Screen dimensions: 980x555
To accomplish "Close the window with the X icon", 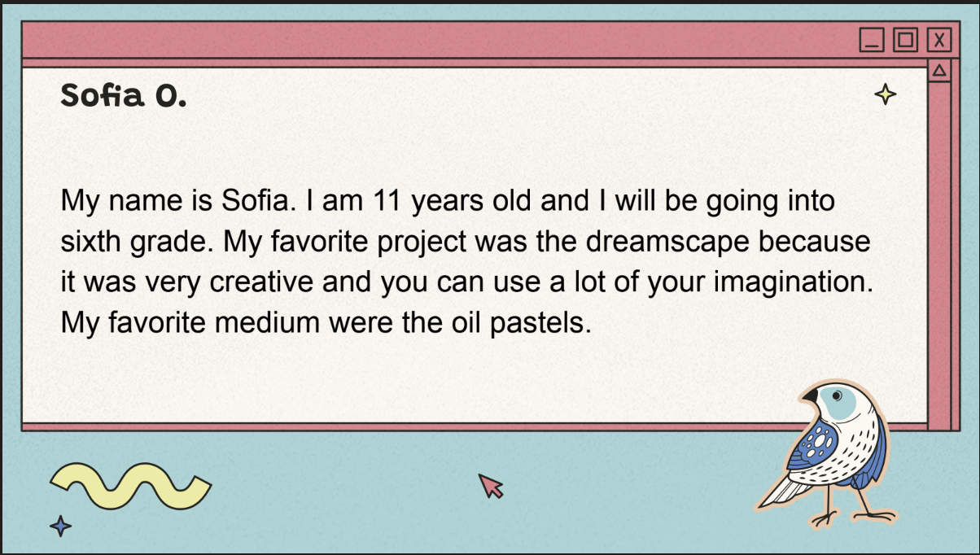I will [x=939, y=39].
